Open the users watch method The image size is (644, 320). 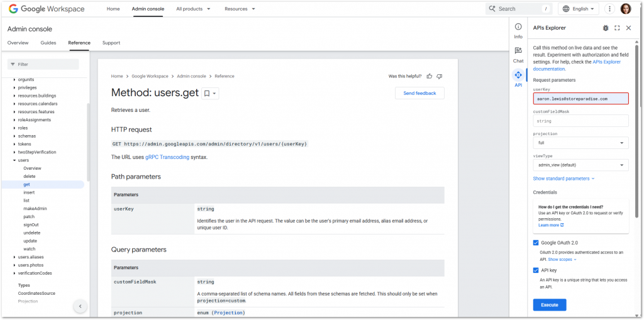(30, 249)
